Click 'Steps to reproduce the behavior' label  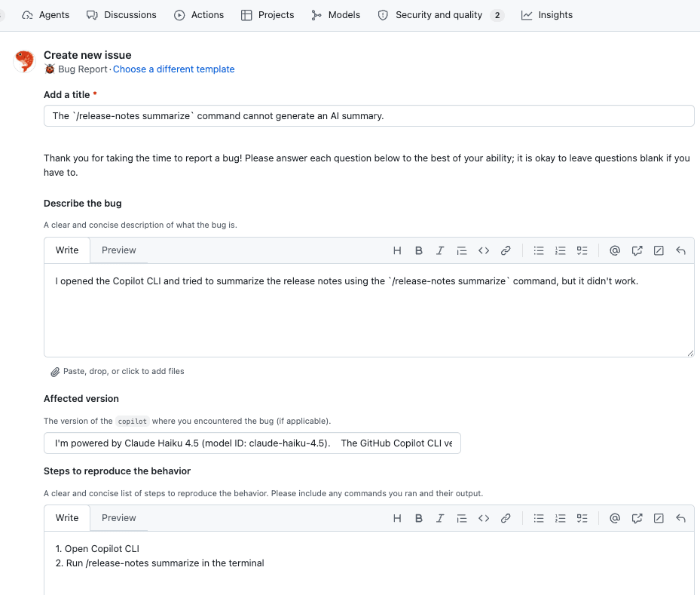click(x=117, y=471)
